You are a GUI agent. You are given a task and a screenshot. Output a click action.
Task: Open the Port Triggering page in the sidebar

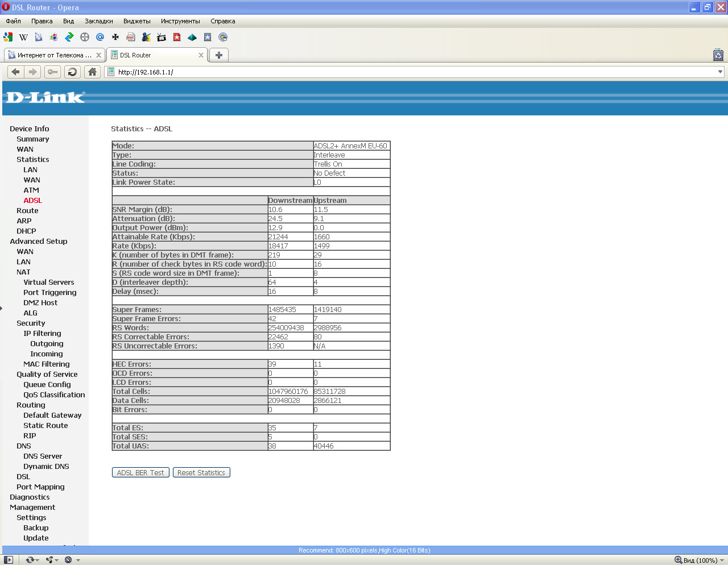(49, 293)
